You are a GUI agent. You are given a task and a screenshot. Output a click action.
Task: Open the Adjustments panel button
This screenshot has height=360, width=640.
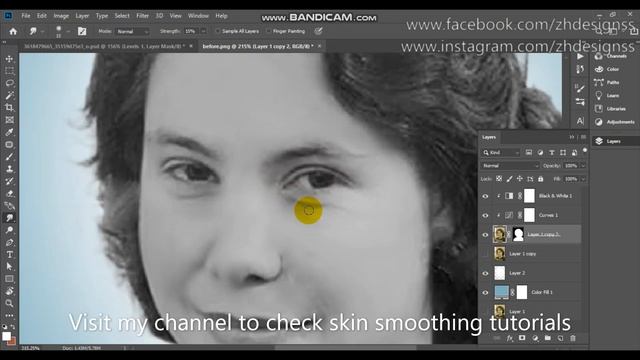(x=616, y=122)
